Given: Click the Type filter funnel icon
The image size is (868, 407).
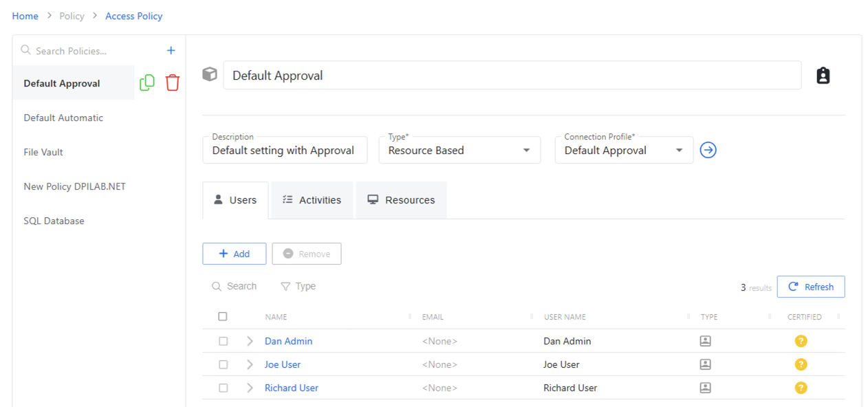Looking at the screenshot, I should [x=285, y=287].
